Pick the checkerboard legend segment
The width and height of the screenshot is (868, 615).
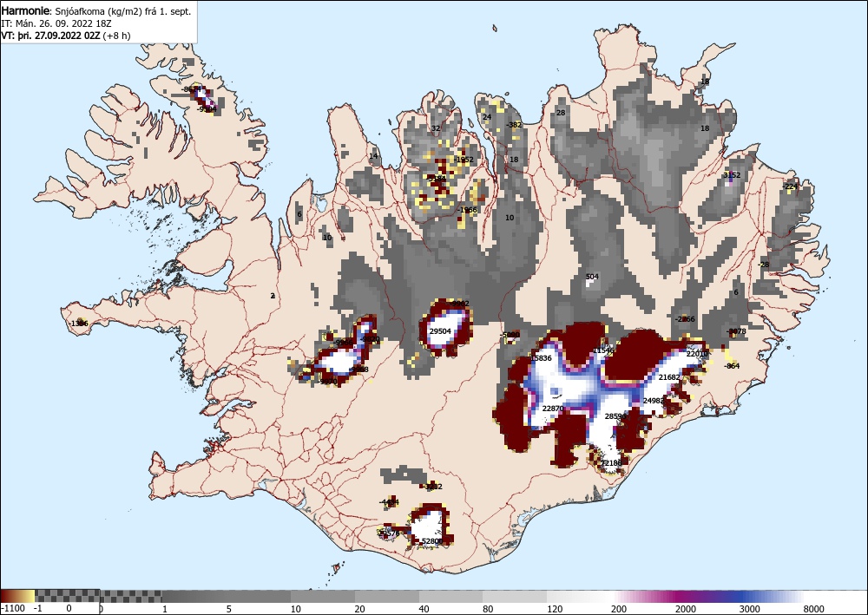99,596
